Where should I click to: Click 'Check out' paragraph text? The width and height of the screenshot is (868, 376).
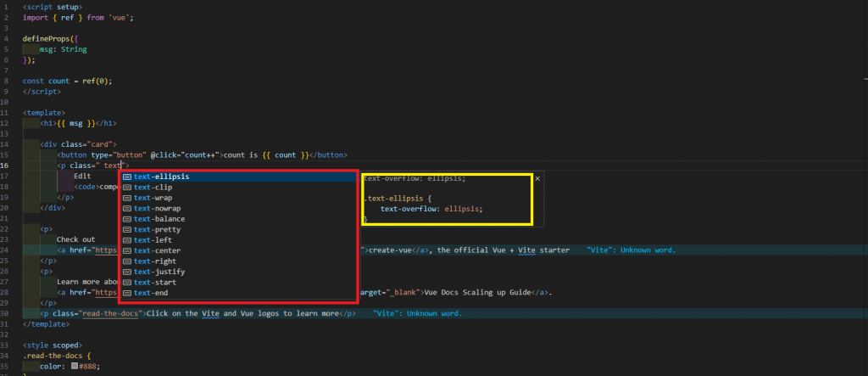[x=75, y=239]
